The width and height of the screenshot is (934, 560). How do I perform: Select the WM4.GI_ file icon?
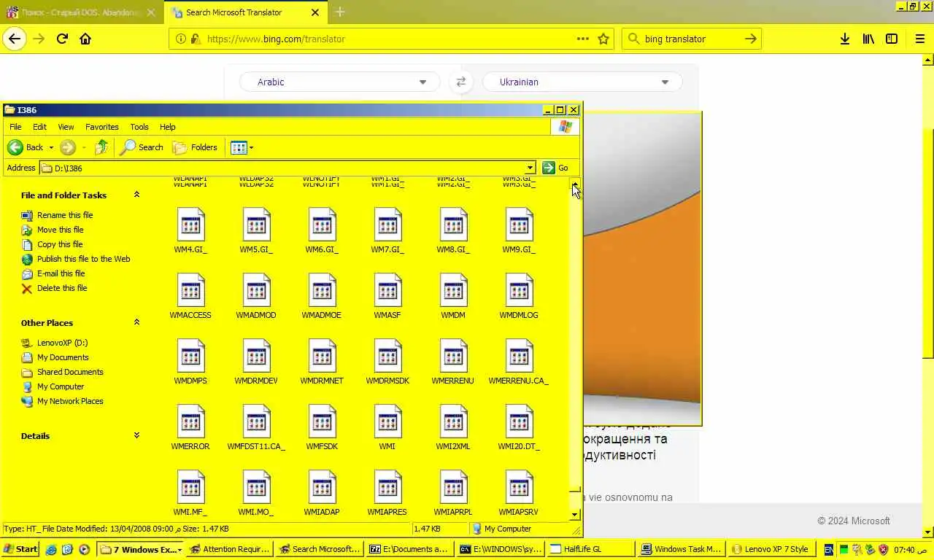(x=190, y=225)
